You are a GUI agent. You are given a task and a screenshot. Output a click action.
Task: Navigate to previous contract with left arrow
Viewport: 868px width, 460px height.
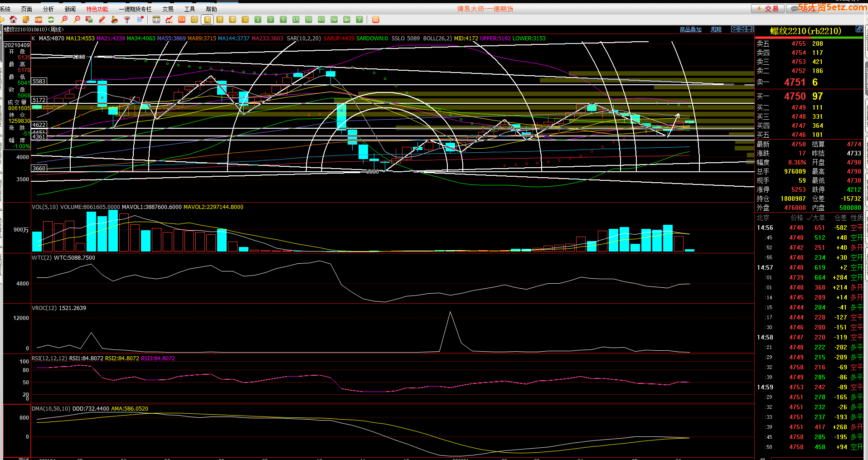click(x=735, y=29)
